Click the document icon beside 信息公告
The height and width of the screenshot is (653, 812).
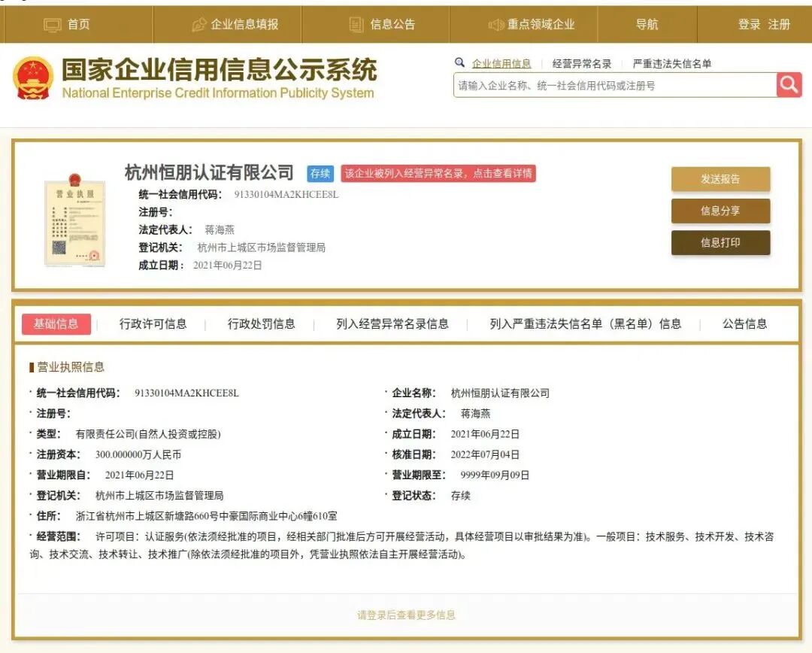[355, 24]
